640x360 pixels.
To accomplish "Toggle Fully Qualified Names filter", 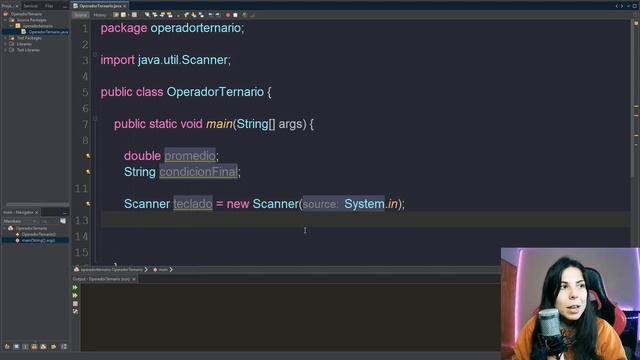I will click(53, 347).
